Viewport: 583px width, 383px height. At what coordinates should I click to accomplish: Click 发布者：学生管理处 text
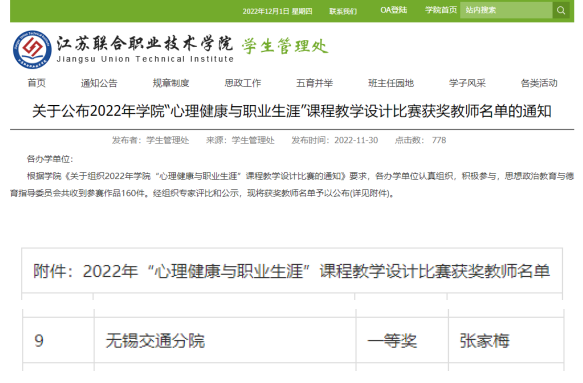click(x=151, y=140)
